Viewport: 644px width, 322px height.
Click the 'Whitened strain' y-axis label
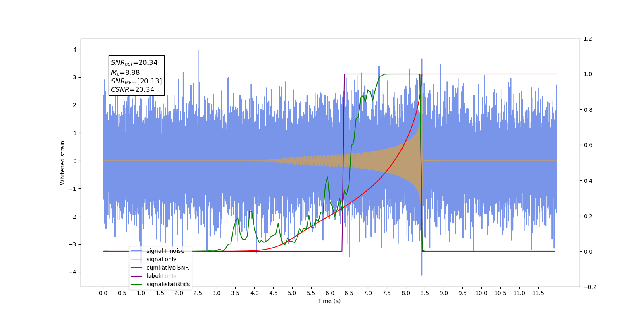click(62, 163)
